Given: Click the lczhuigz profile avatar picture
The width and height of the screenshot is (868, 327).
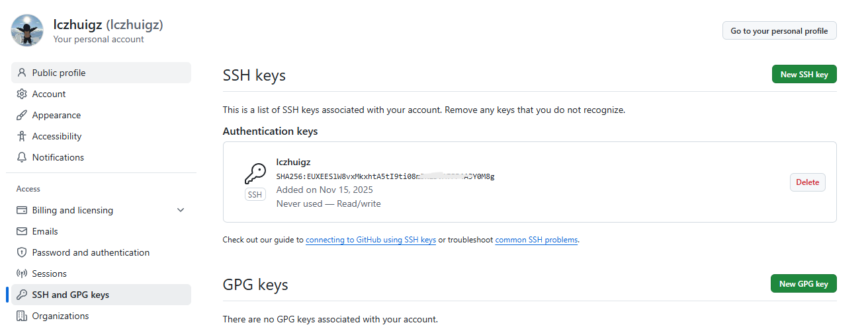Looking at the screenshot, I should (x=28, y=30).
